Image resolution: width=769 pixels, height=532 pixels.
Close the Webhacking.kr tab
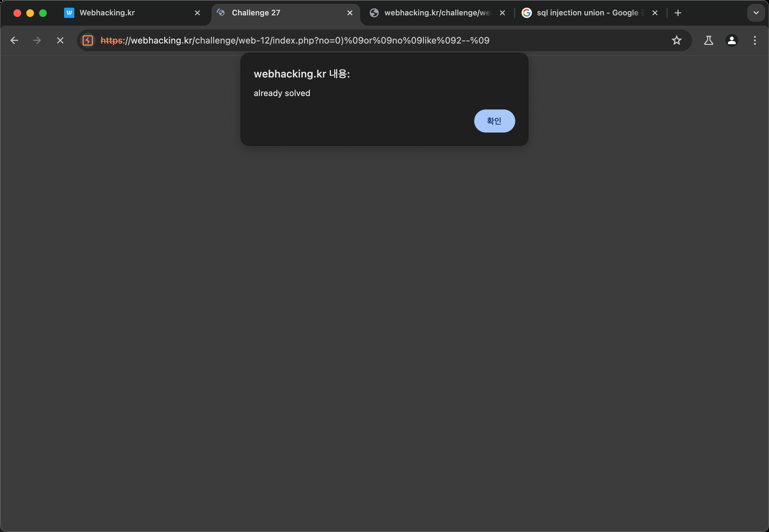pos(197,13)
